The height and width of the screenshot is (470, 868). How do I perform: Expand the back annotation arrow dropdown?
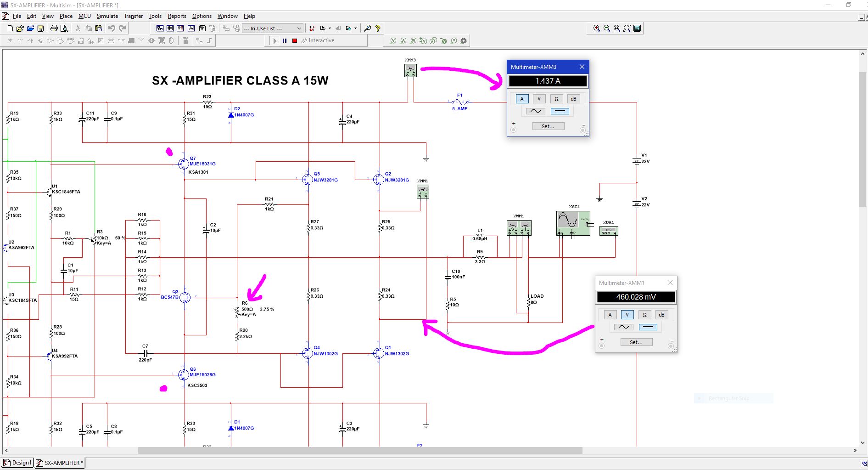[330, 28]
